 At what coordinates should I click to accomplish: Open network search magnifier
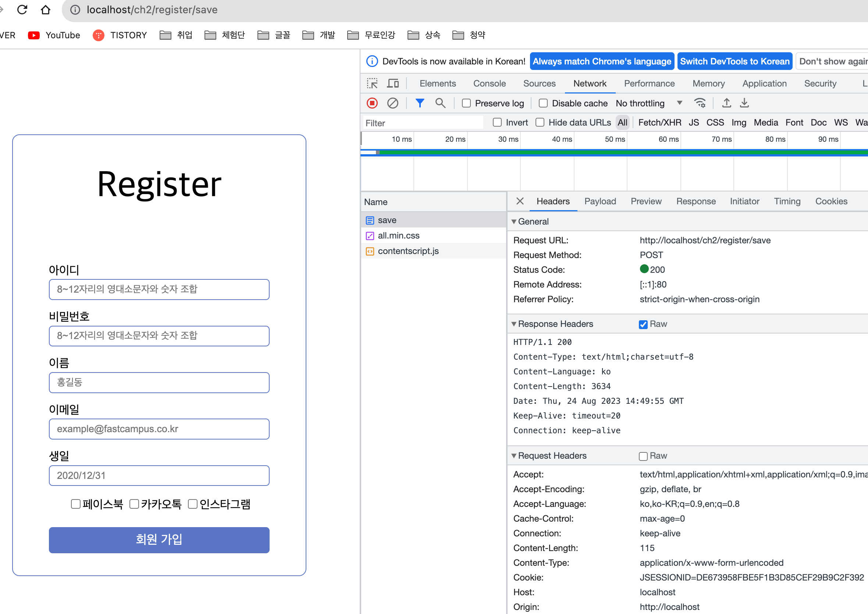click(440, 103)
